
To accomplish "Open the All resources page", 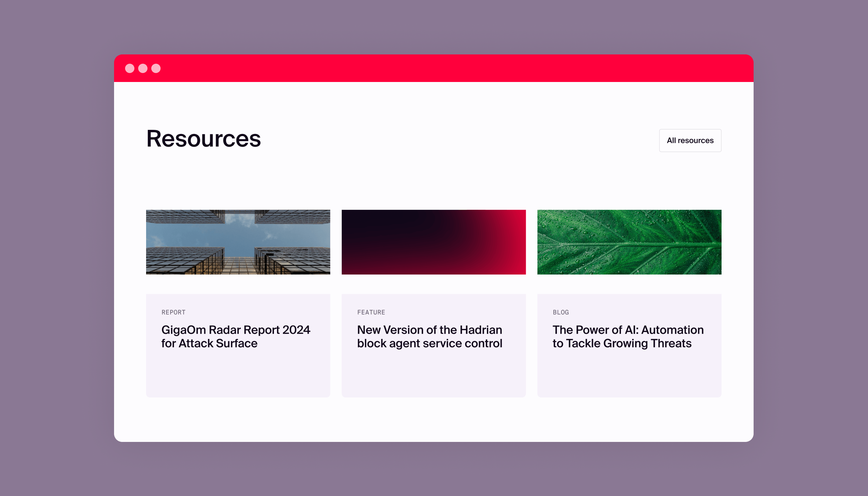I will (690, 140).
